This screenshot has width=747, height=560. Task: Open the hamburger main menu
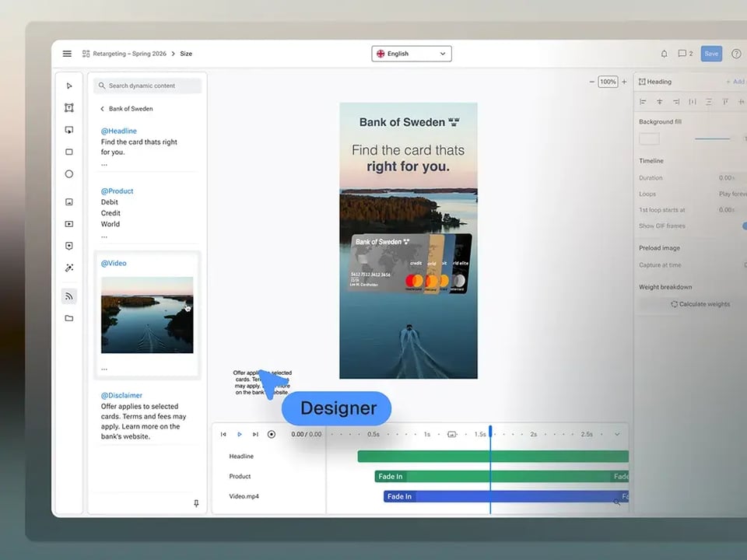coord(67,54)
